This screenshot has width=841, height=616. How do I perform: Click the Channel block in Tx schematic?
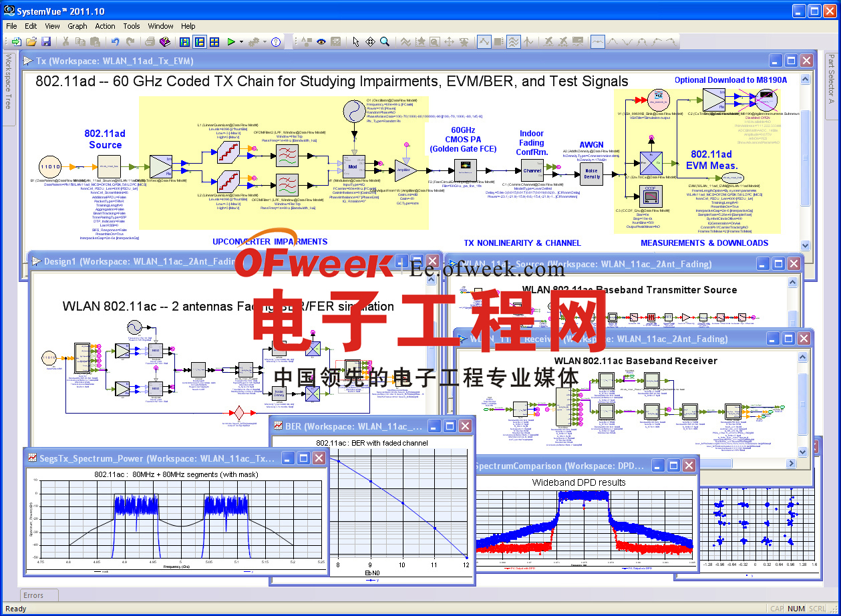click(x=532, y=171)
